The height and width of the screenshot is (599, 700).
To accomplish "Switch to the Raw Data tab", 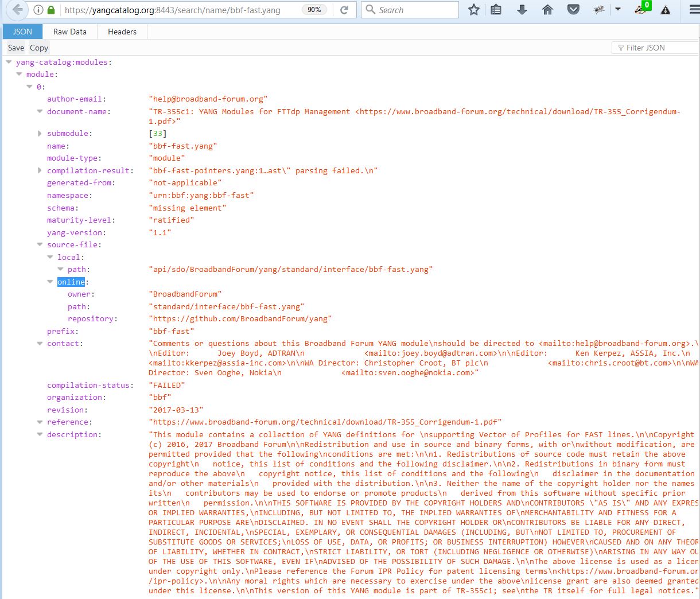I will (70, 32).
